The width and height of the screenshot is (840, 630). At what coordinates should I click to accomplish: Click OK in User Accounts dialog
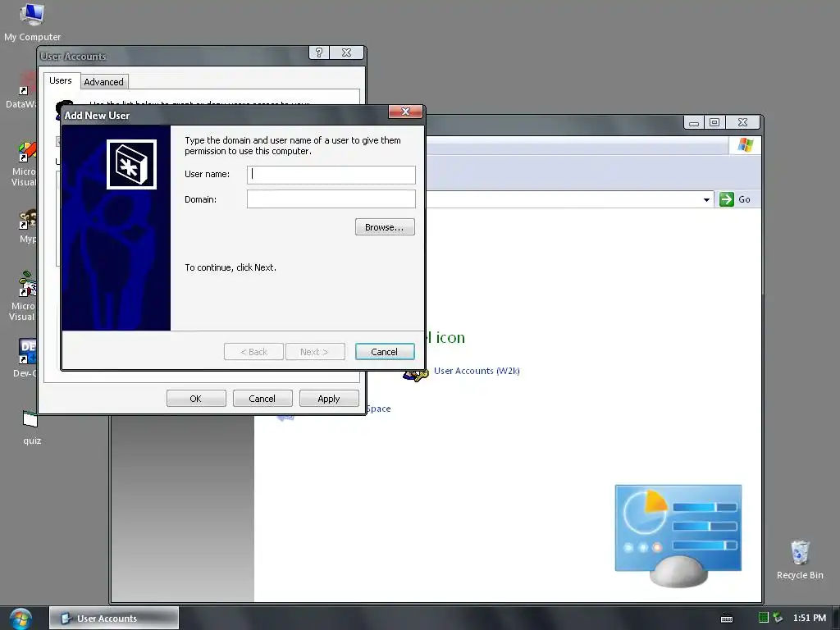tap(196, 399)
